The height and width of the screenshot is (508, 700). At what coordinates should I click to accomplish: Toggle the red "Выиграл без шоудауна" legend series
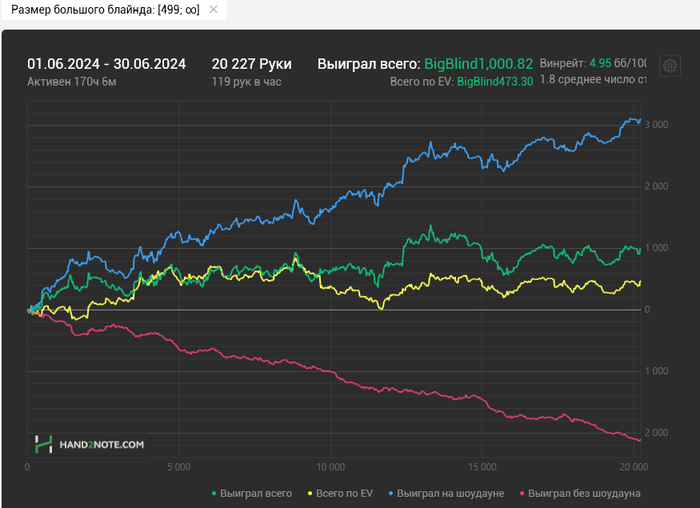click(580, 493)
